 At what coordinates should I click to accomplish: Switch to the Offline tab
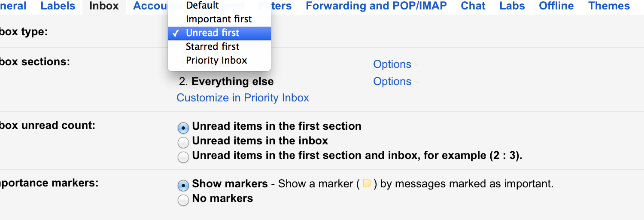pyautogui.click(x=556, y=6)
